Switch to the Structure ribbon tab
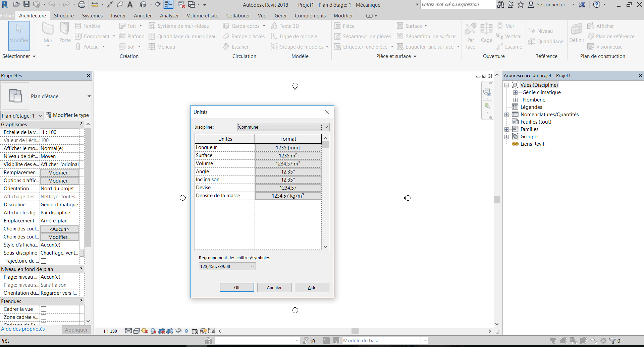 pos(64,16)
